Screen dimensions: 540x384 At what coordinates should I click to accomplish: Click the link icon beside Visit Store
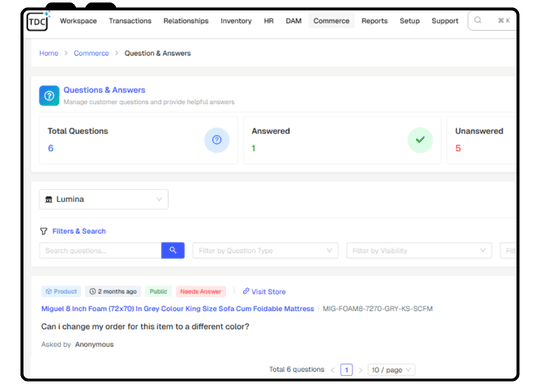(246, 291)
